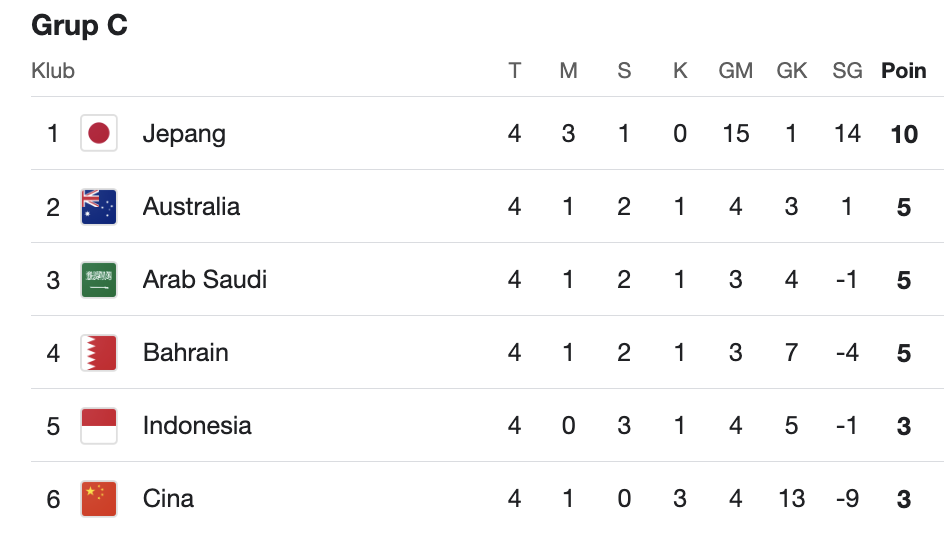Click the GM column header

click(x=736, y=70)
